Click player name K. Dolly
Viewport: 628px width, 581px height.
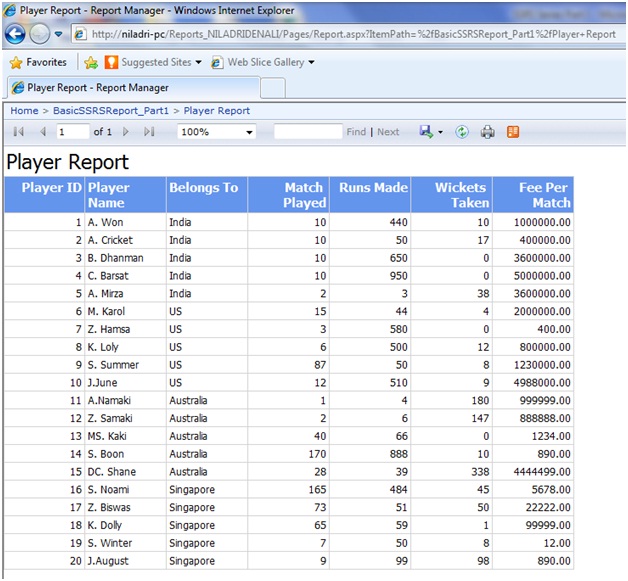pyautogui.click(x=105, y=525)
